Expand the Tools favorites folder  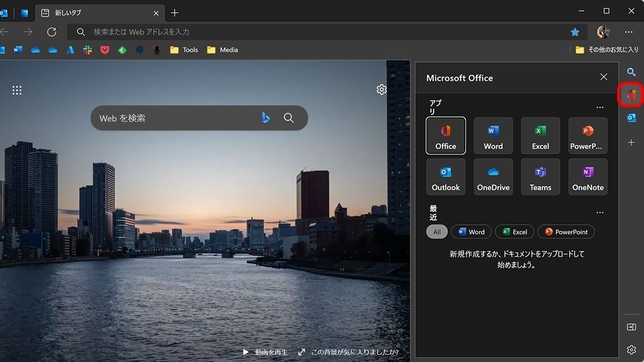tap(184, 50)
